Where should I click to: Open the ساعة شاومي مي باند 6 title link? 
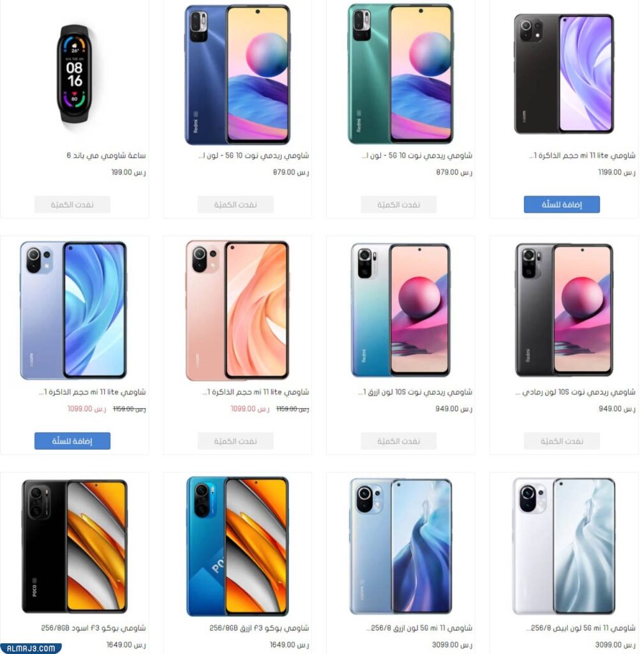pyautogui.click(x=107, y=155)
